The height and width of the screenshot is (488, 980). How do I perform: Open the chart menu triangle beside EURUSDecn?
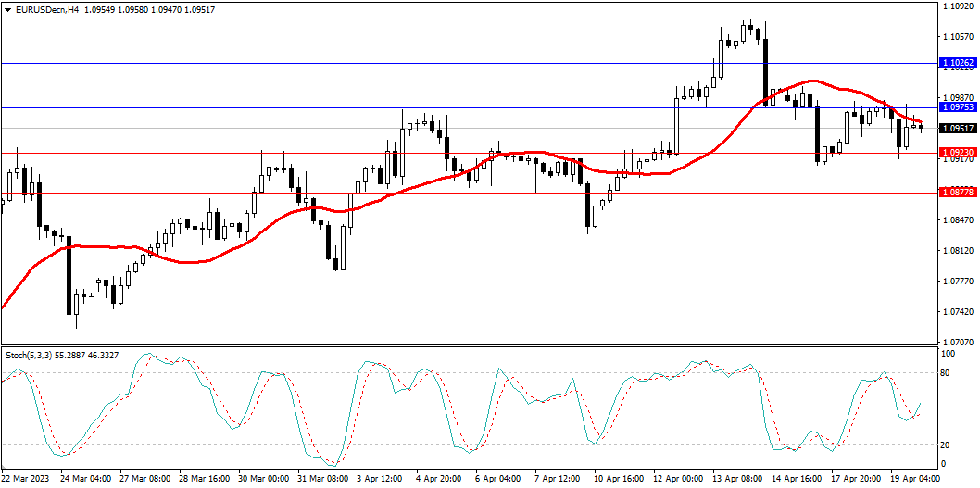pyautogui.click(x=7, y=10)
